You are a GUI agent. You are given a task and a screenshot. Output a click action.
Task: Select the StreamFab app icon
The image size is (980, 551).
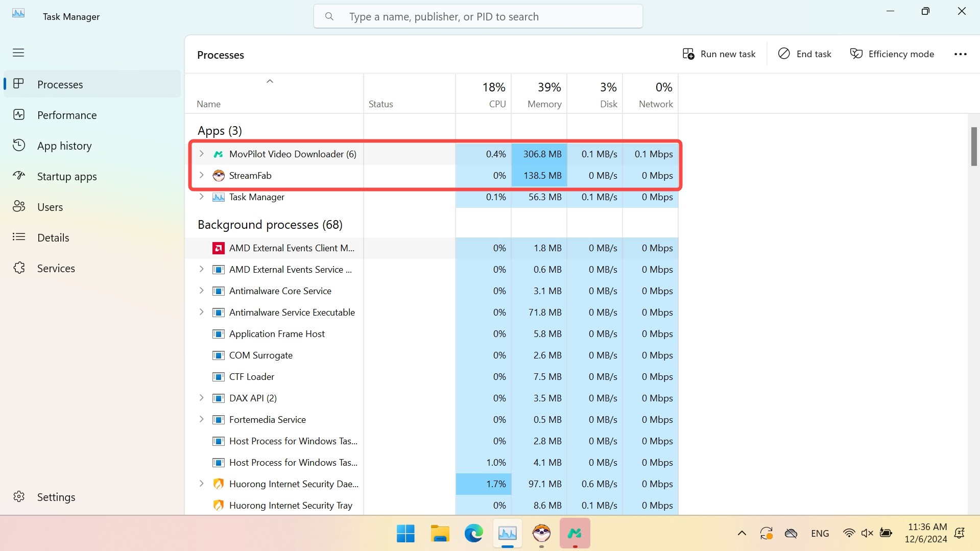point(219,175)
